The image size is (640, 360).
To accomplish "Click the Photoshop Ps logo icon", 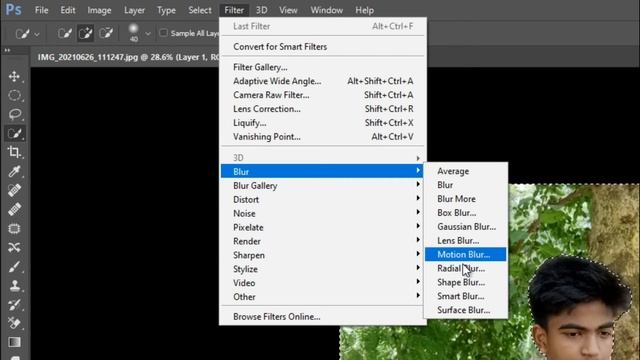I will [14, 10].
